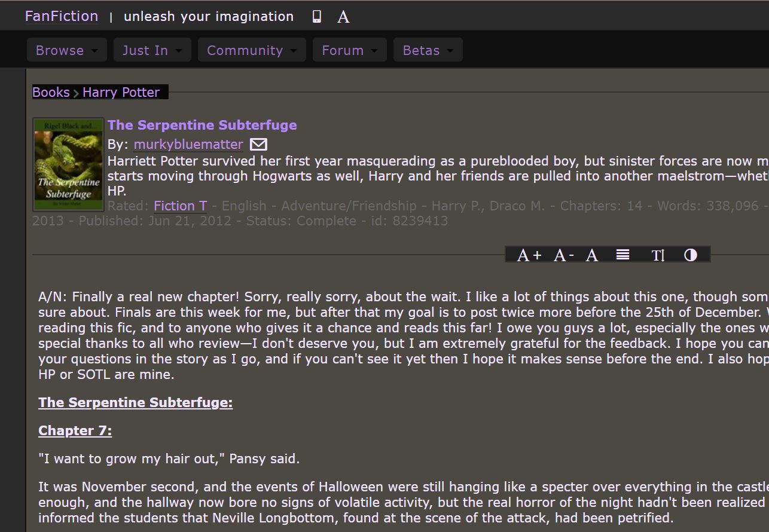The image size is (769, 532).
Task: Open author murkybluematter's profile
Action: [x=188, y=144]
